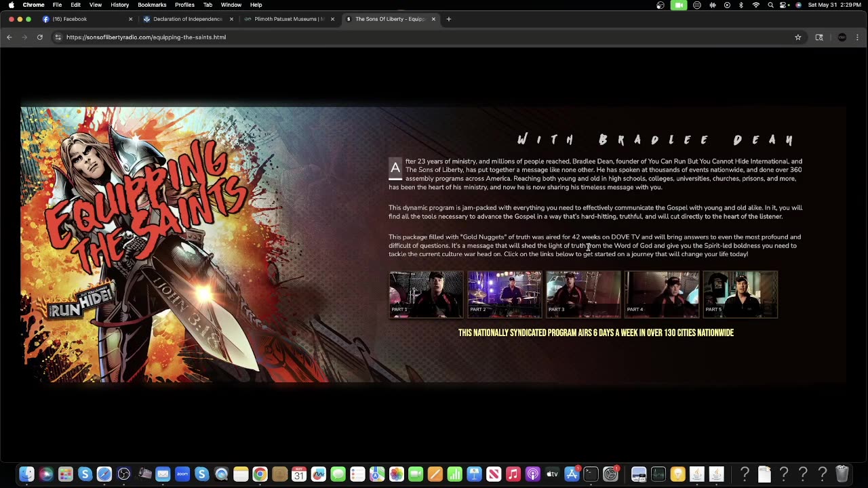This screenshot has height=488, width=868.
Task: Click the Google Chrome Dock icon
Action: pyautogui.click(x=260, y=474)
